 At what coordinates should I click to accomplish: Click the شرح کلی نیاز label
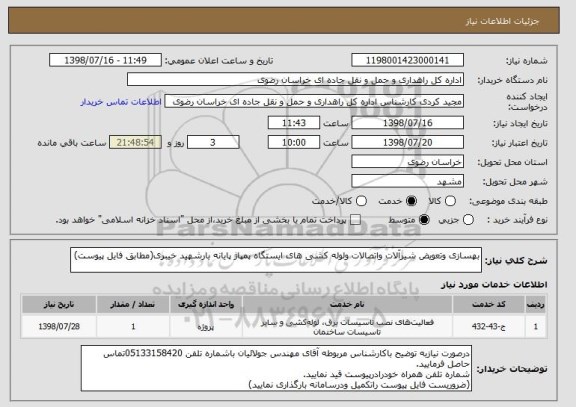pos(516,260)
